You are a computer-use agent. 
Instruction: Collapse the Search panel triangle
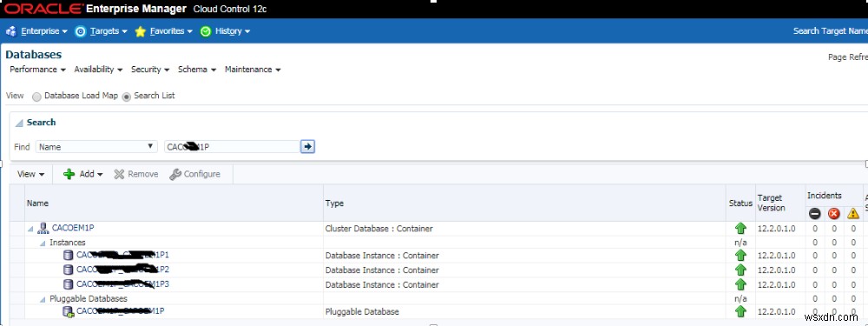pos(19,123)
